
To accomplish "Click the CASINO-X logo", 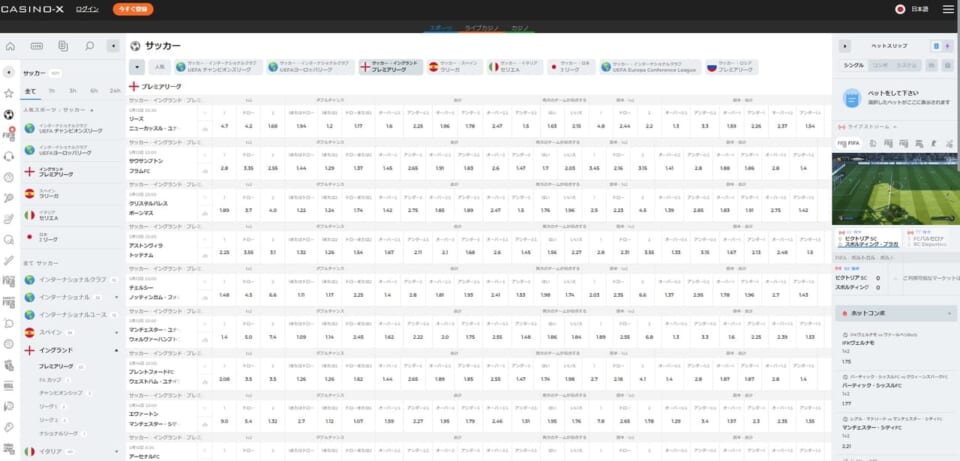I will [32, 9].
